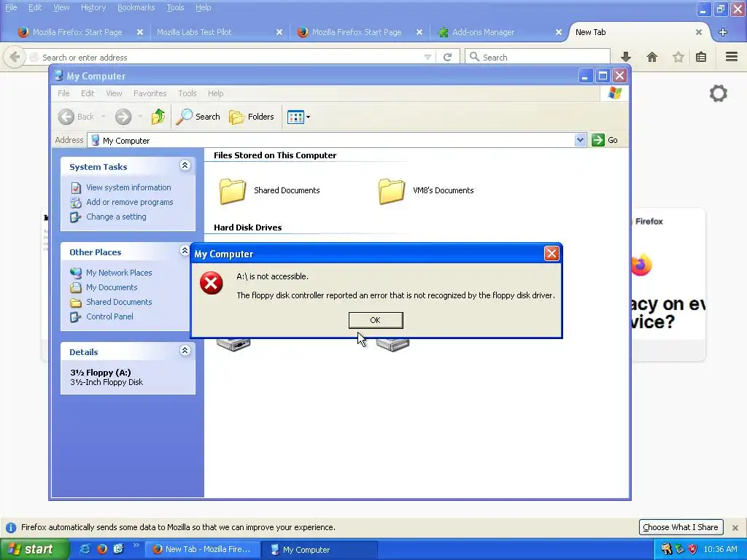This screenshot has height=560, width=747.
Task: Bookmark page with star icon
Action: (678, 57)
